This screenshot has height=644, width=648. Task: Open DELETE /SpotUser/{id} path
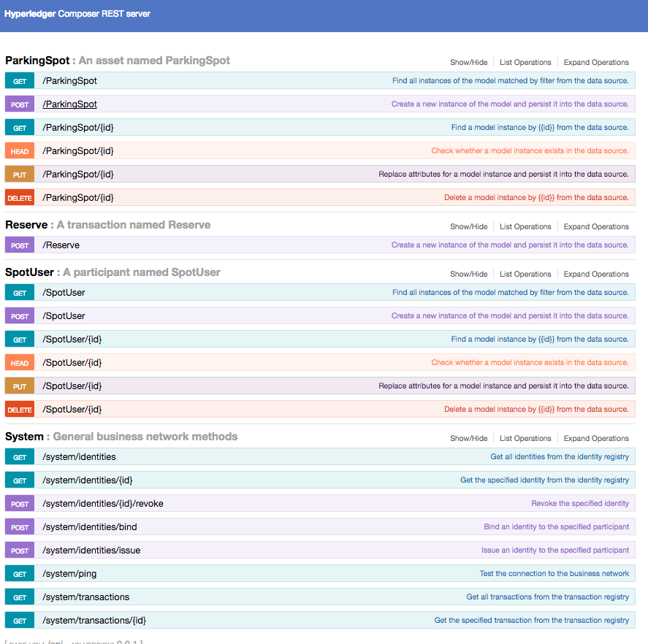point(72,410)
